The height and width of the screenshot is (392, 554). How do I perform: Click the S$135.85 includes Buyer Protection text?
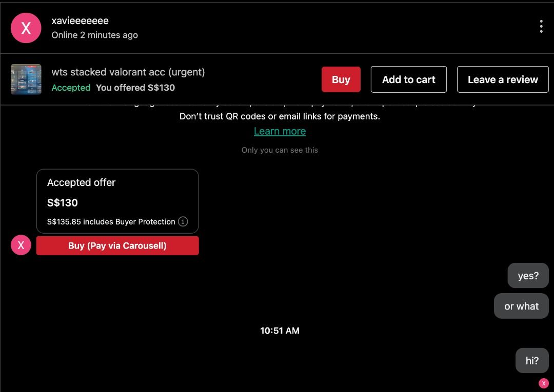click(111, 221)
